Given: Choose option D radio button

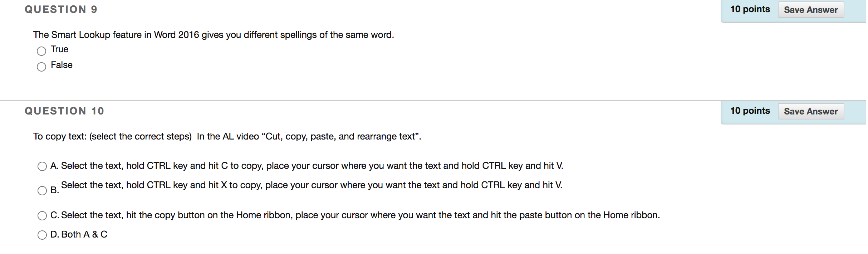Looking at the screenshot, I should coord(42,235).
